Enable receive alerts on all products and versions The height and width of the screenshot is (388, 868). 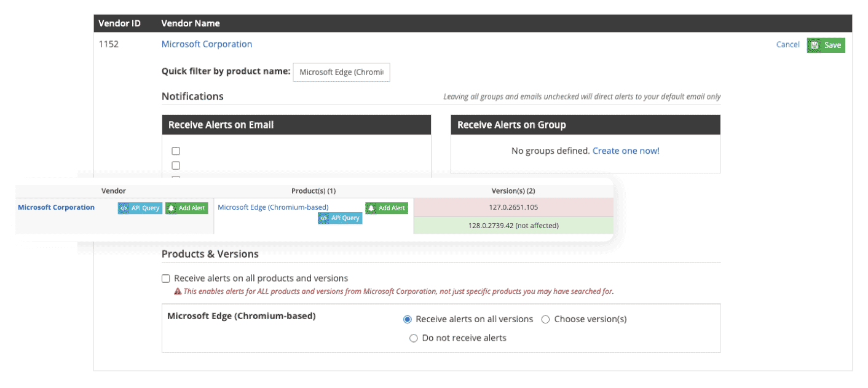166,279
